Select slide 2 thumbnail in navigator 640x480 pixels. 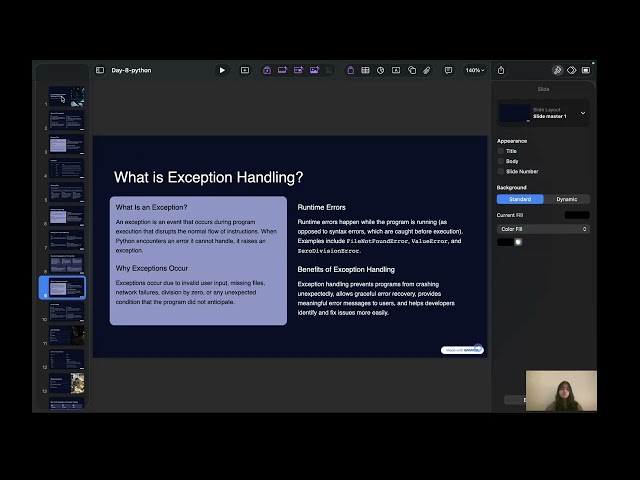[x=67, y=120]
